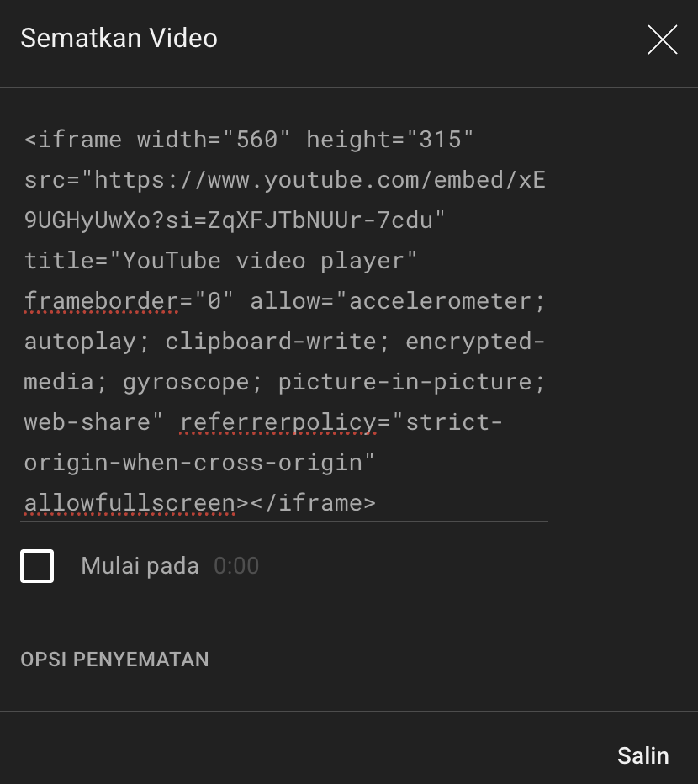The image size is (698, 784).
Task: Click the 0:00 start time field
Action: tap(236, 566)
